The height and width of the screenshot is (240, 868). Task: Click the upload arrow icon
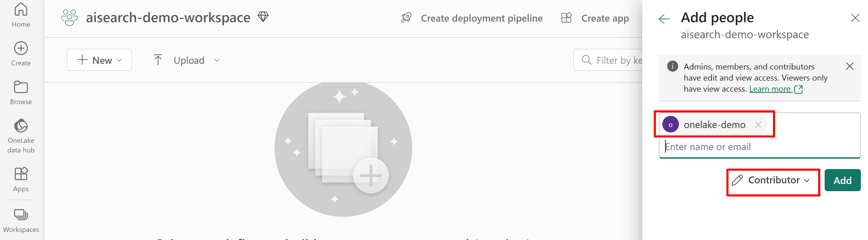(158, 60)
